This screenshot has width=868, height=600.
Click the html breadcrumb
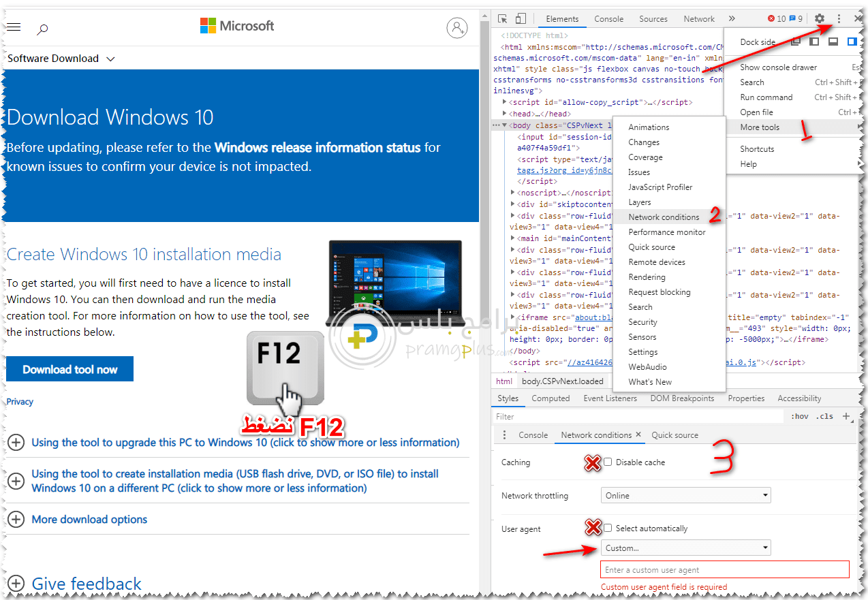pyautogui.click(x=504, y=381)
